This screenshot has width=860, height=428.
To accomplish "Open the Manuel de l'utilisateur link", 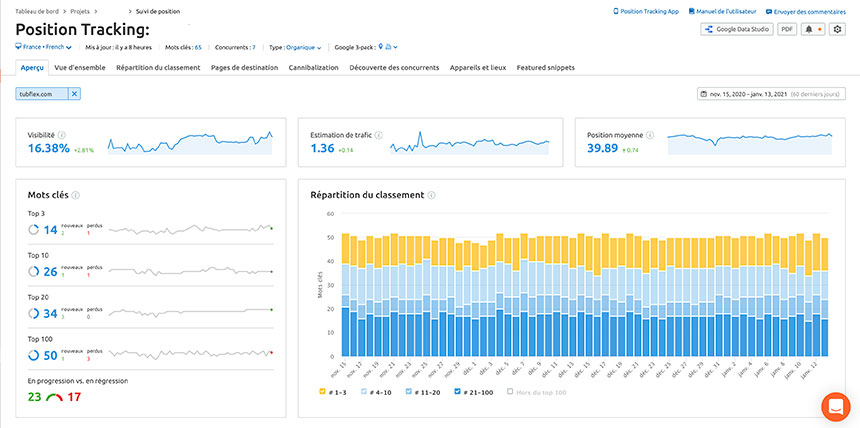I will tap(723, 11).
